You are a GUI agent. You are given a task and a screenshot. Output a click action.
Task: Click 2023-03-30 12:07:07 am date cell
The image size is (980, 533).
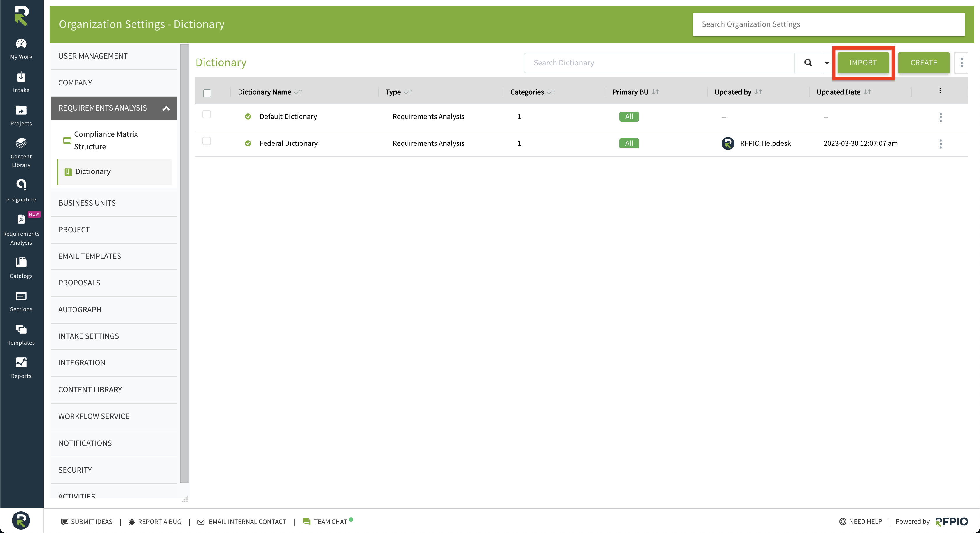pyautogui.click(x=860, y=143)
